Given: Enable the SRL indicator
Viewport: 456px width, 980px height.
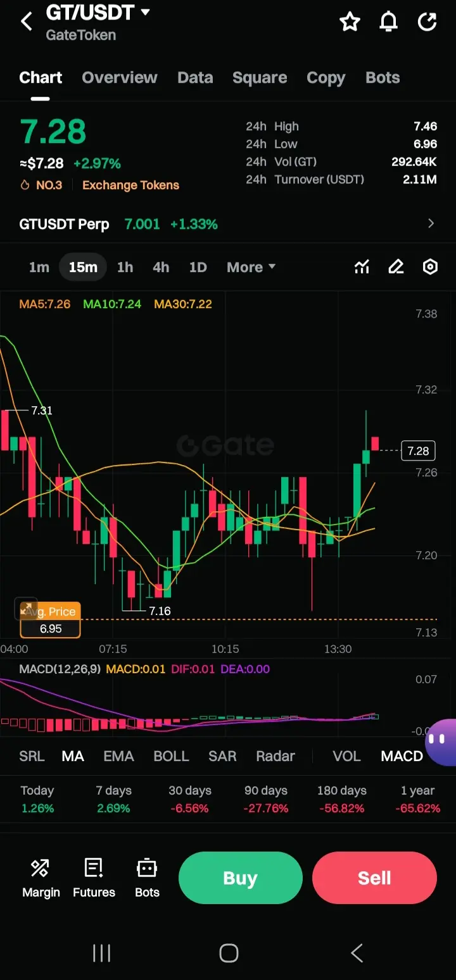Looking at the screenshot, I should (32, 756).
